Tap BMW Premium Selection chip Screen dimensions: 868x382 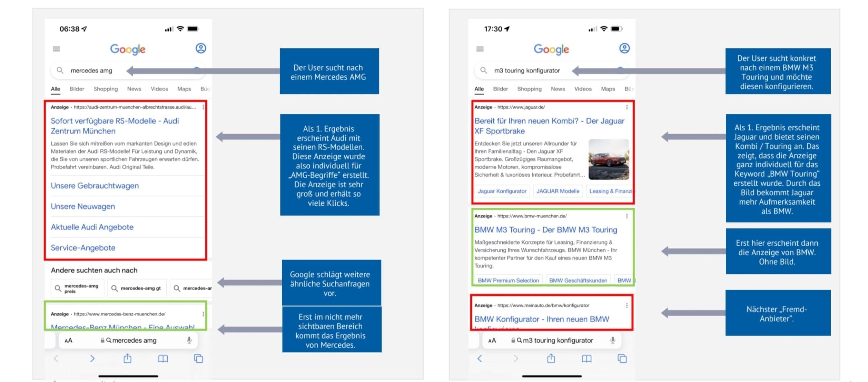pos(508,280)
